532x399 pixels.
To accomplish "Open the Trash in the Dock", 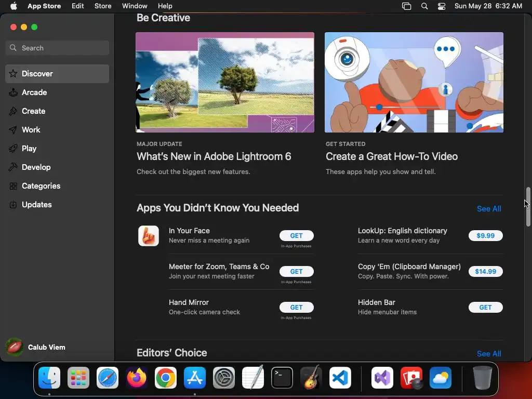I will tap(483, 378).
